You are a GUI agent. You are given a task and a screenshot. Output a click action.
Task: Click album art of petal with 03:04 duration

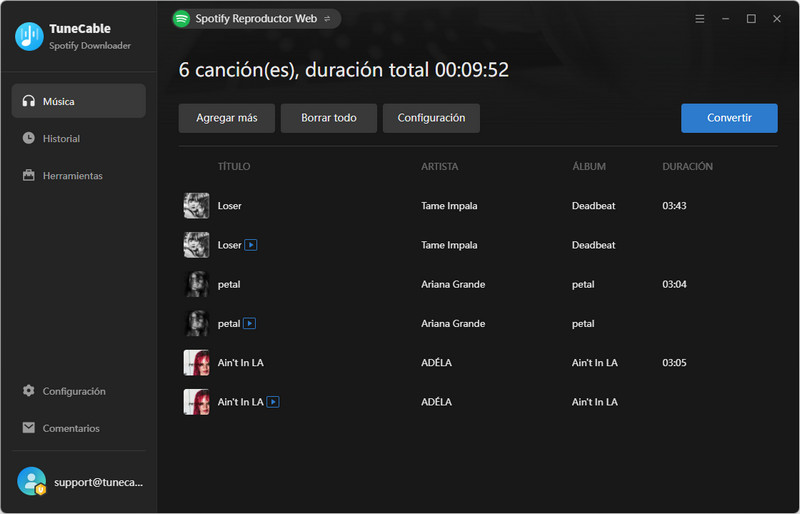point(196,284)
